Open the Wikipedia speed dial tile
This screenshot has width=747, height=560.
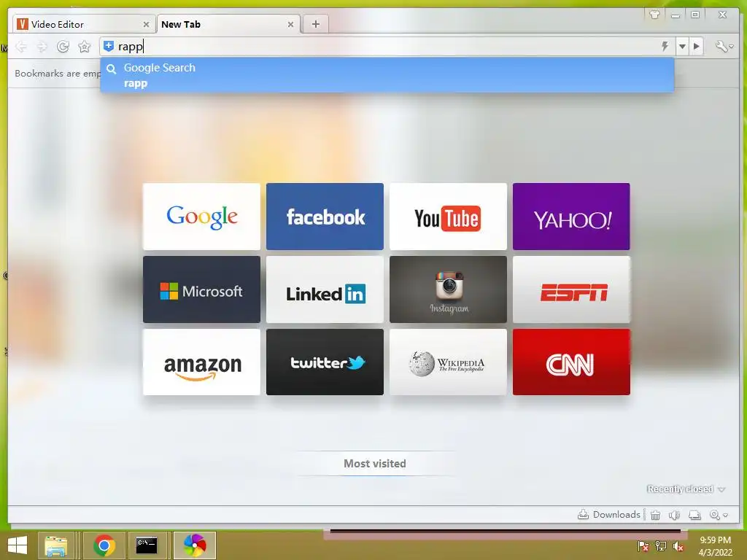click(x=448, y=362)
